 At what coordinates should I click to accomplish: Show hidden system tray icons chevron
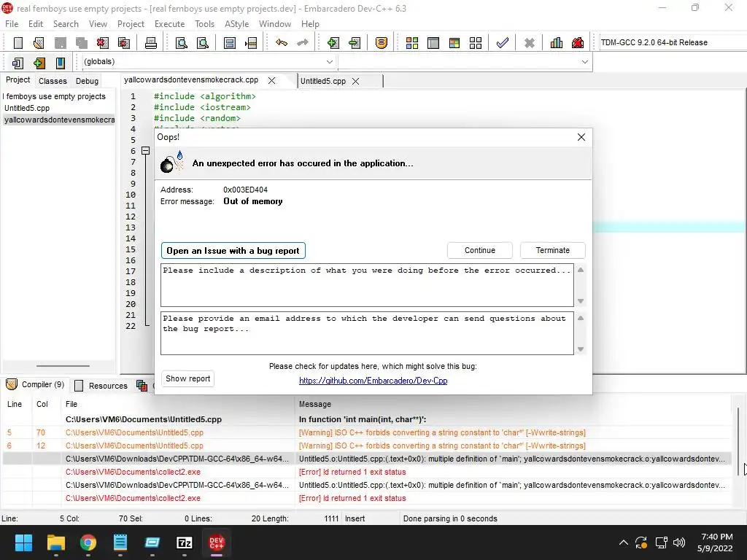(x=623, y=542)
